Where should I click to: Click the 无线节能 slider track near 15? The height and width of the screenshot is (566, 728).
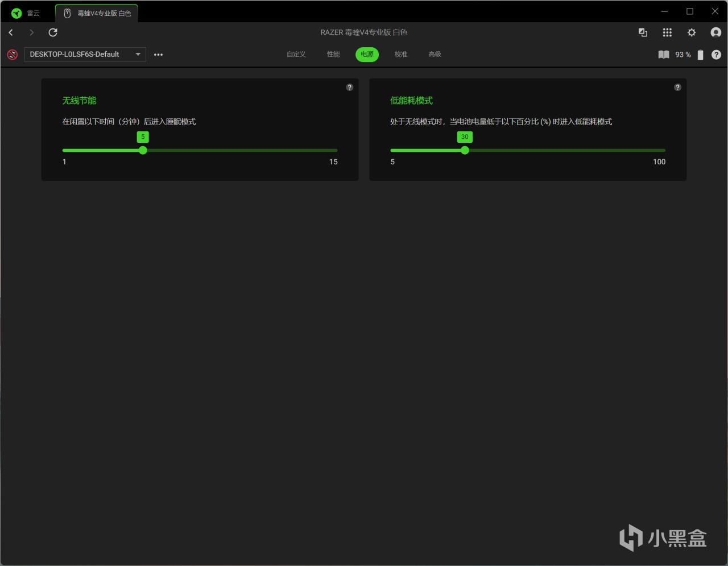tap(334, 150)
